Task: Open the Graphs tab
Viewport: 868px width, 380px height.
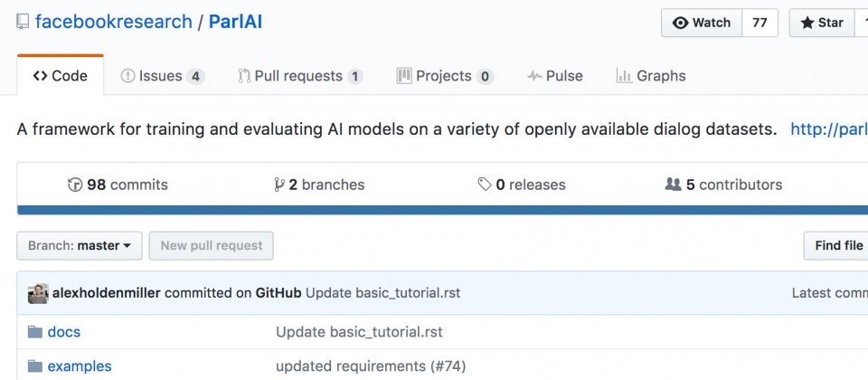Action: point(651,76)
